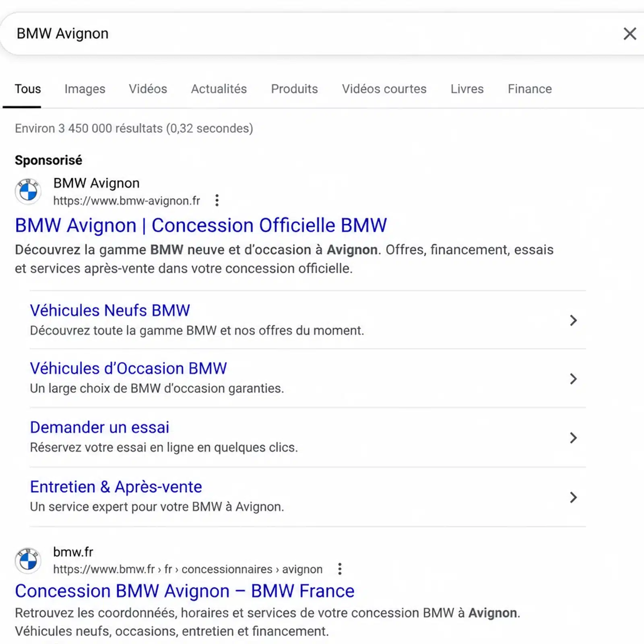Open the Entretien & Après-vente sitelink
This screenshot has height=644, width=644.
[116, 487]
